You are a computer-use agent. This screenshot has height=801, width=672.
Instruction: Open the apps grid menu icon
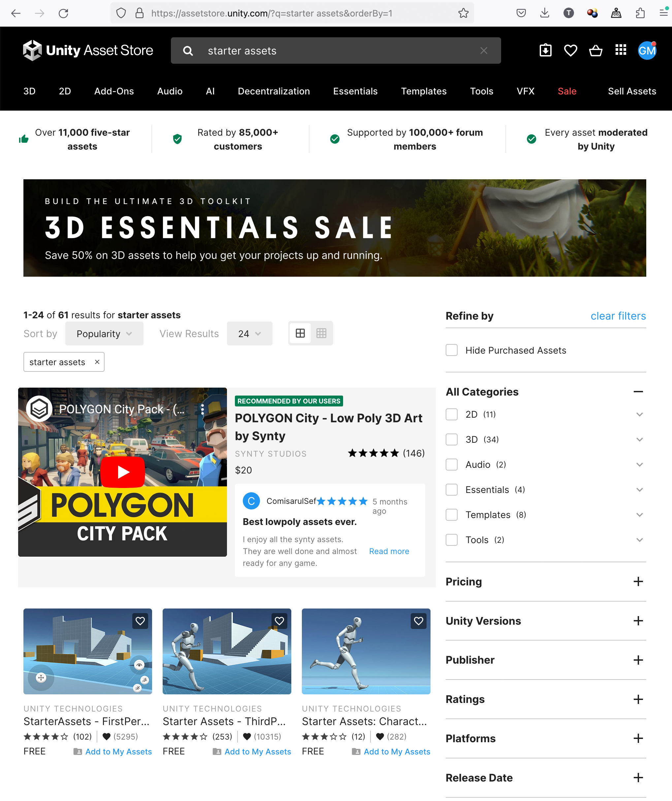pos(621,50)
